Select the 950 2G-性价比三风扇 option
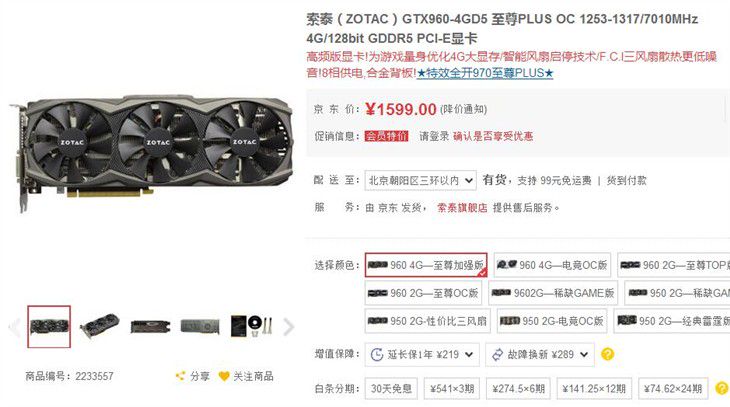This screenshot has height=407, width=730. [x=427, y=321]
